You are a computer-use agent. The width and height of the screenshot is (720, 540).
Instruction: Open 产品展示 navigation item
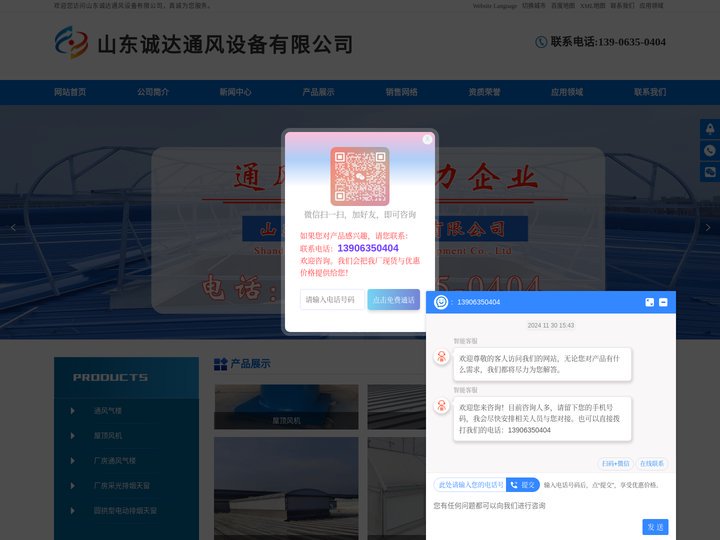pos(318,92)
